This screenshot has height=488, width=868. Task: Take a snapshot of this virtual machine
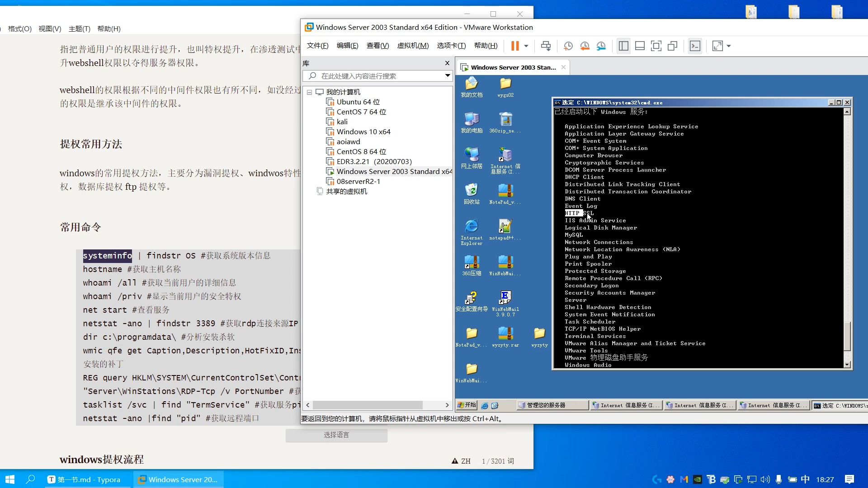568,46
